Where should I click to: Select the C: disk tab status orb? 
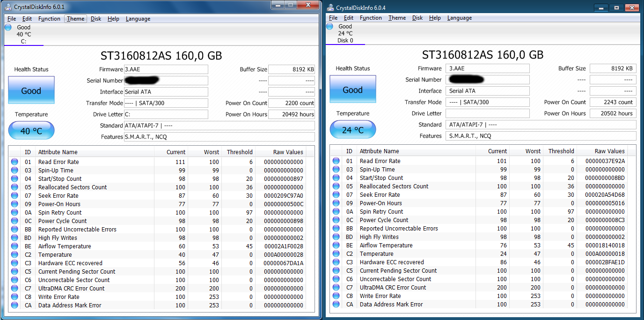[8, 27]
